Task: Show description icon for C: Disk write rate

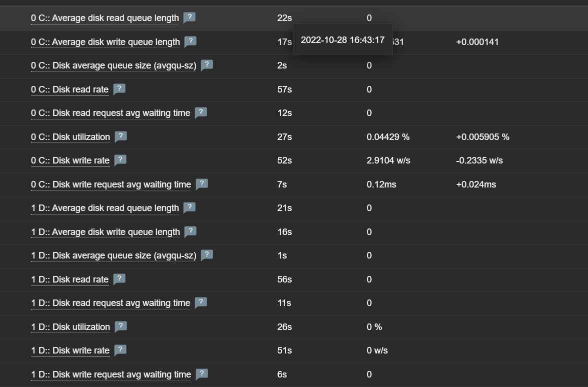Action: coord(120,160)
